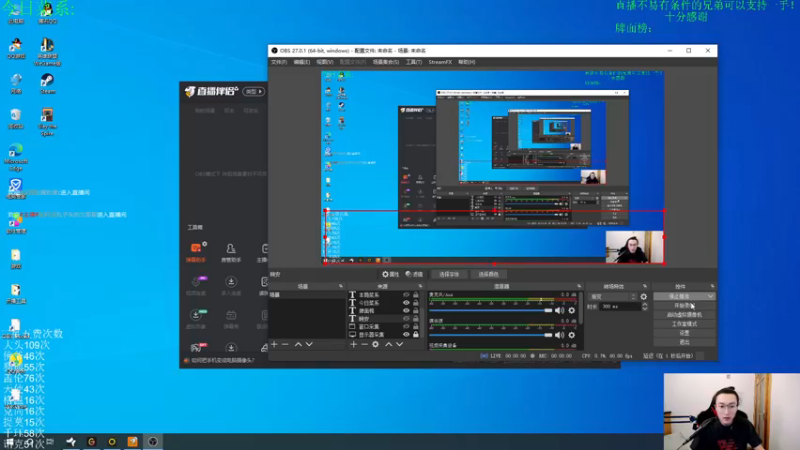Image resolution: width=800 pixels, height=450 pixels.
Task: Open 房管助手 tool in 直播伴侣
Action: tap(231, 252)
